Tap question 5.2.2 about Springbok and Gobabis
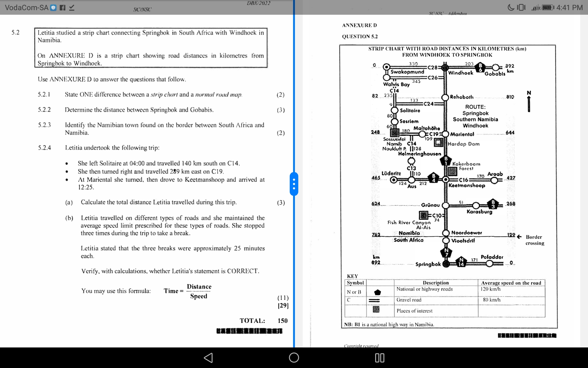The width and height of the screenshot is (588, 368). pos(139,110)
